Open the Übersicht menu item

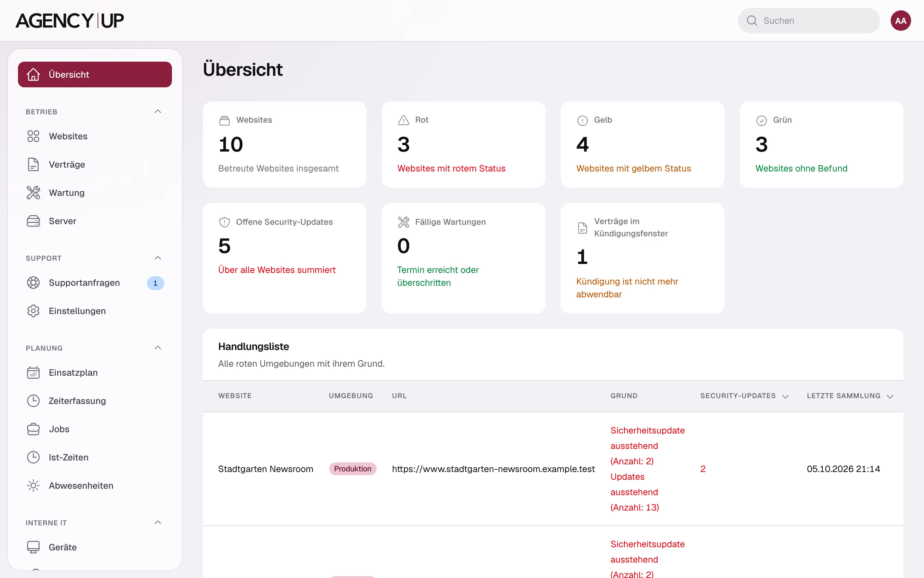pos(95,74)
